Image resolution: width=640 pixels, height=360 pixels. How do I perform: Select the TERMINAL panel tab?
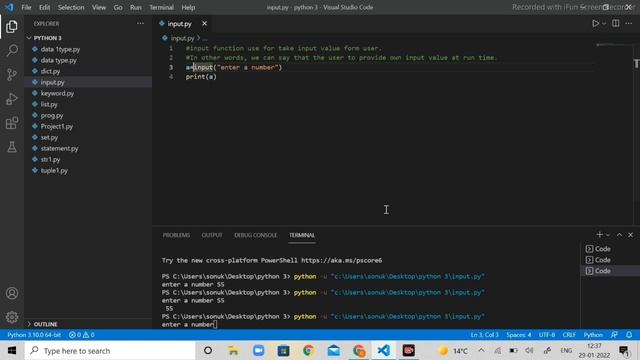(302, 235)
